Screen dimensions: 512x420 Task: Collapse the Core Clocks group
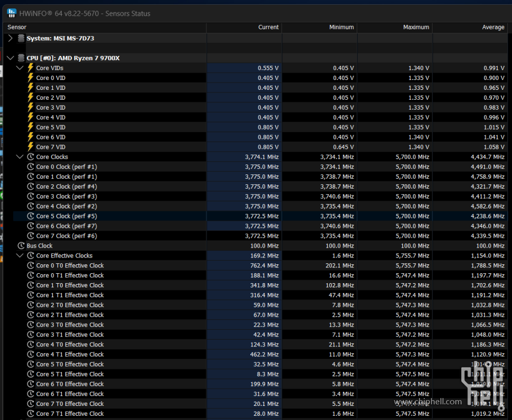click(x=20, y=157)
